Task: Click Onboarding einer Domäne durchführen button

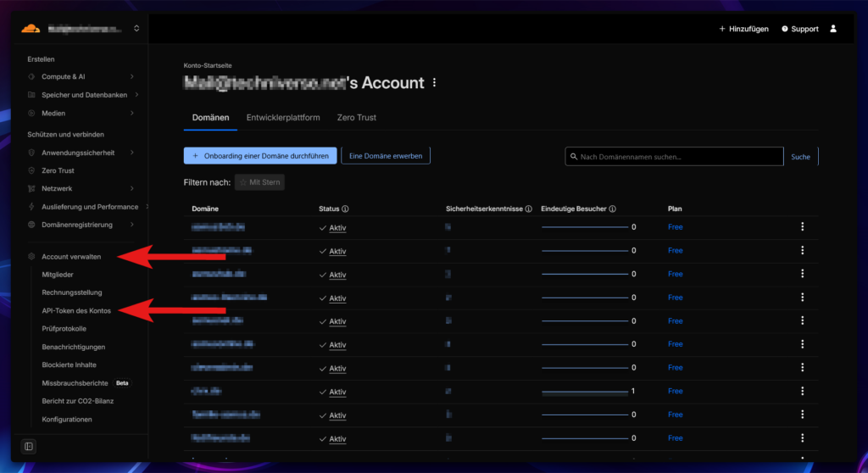Action: point(260,156)
